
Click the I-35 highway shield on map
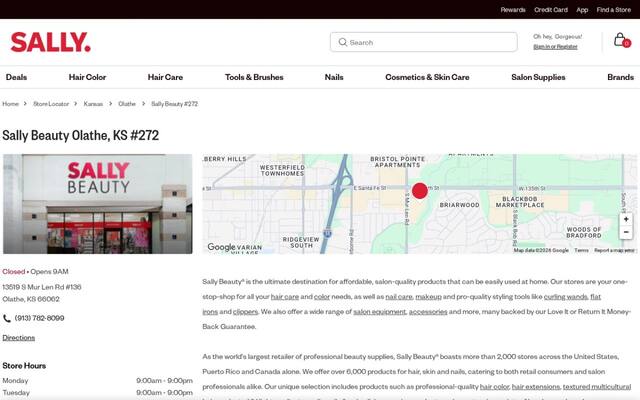coord(327,233)
